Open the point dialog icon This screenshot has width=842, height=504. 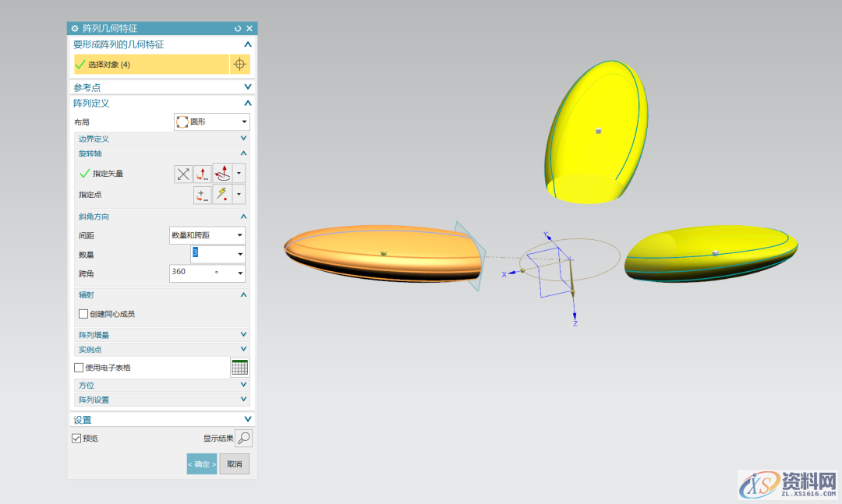coord(203,195)
